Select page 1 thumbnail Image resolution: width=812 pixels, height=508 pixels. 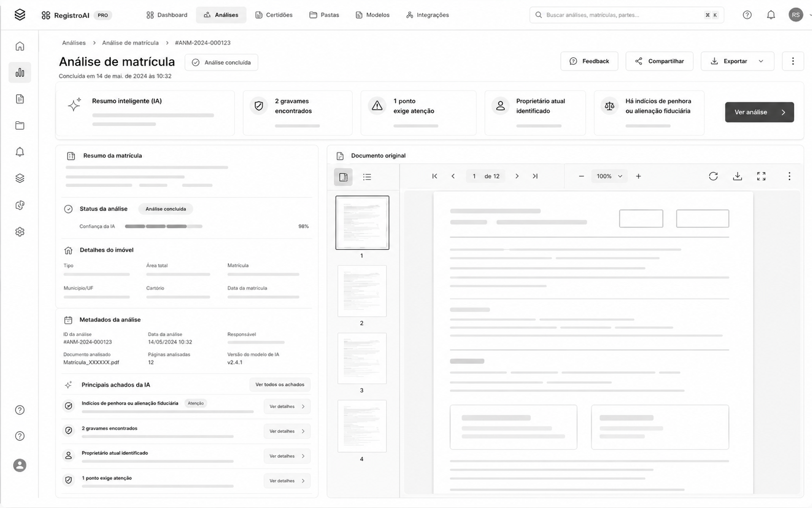click(362, 223)
